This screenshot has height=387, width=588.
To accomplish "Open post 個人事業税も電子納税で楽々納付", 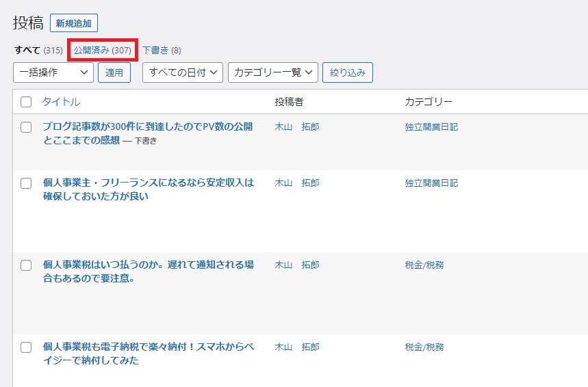I will pos(149,353).
